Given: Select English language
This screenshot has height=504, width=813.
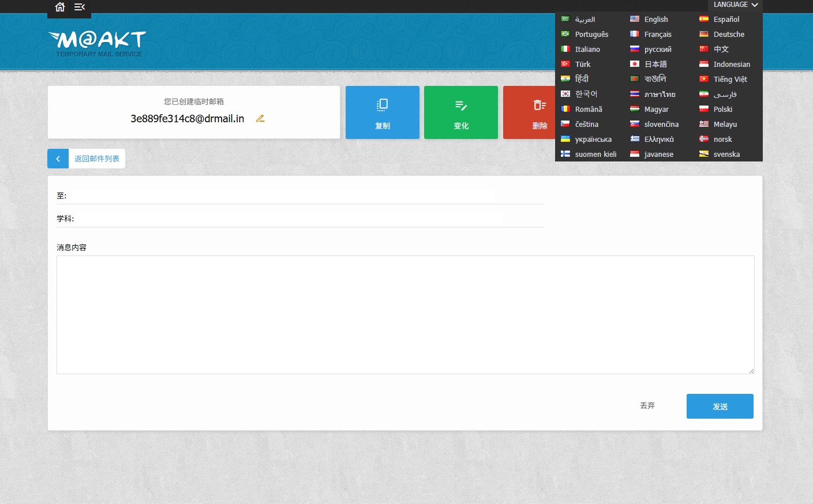Looking at the screenshot, I should 649,20.
